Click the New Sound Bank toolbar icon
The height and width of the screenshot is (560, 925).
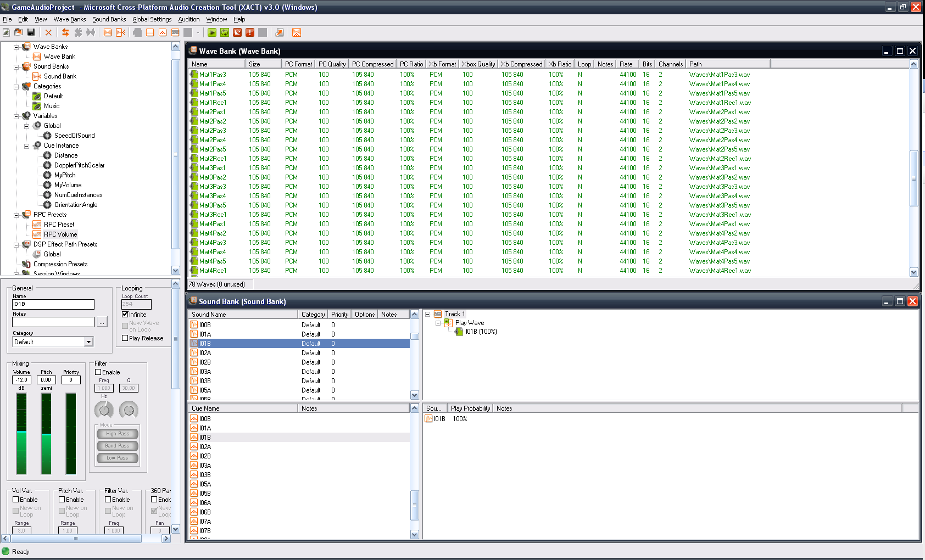(x=120, y=32)
